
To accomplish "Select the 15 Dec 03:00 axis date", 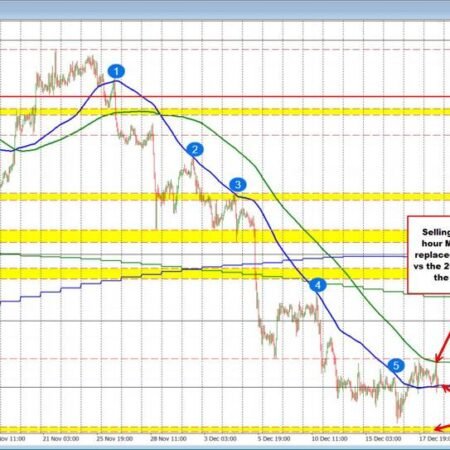I will (383, 439).
